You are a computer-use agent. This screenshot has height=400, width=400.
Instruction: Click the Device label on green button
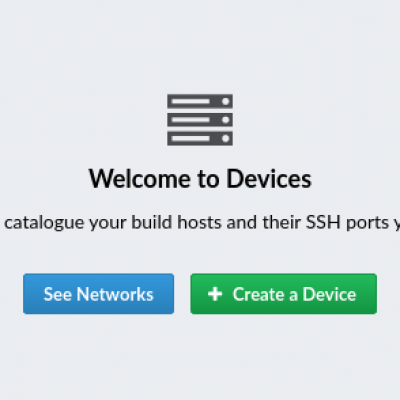click(329, 294)
